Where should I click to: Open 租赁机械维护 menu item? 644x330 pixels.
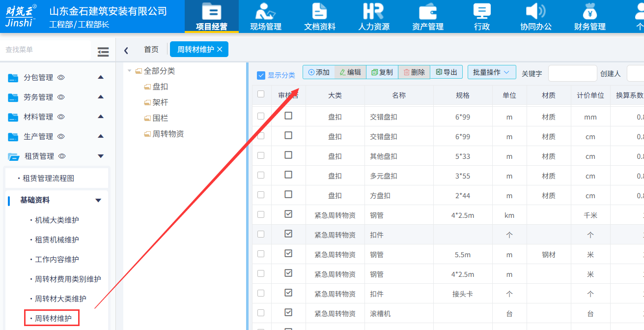pyautogui.click(x=57, y=240)
